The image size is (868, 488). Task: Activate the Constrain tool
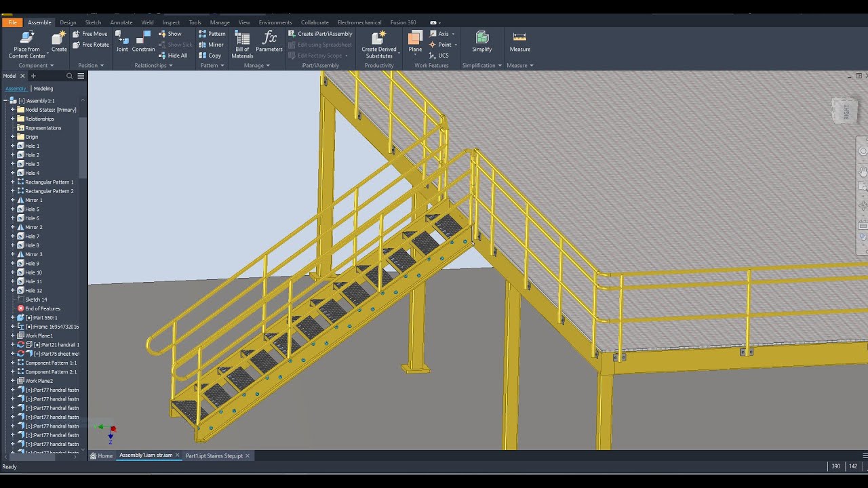point(143,41)
